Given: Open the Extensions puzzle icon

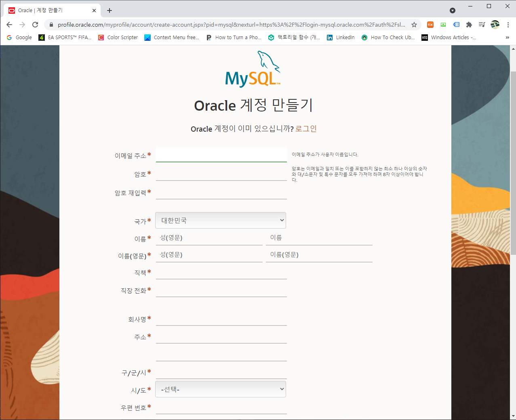Looking at the screenshot, I should point(469,25).
